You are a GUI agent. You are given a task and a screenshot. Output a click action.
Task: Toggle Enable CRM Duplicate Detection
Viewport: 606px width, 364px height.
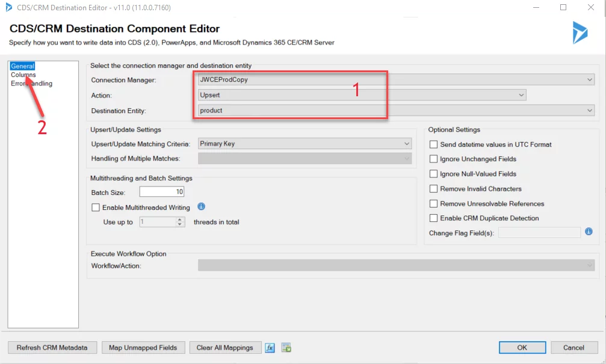[x=434, y=218]
